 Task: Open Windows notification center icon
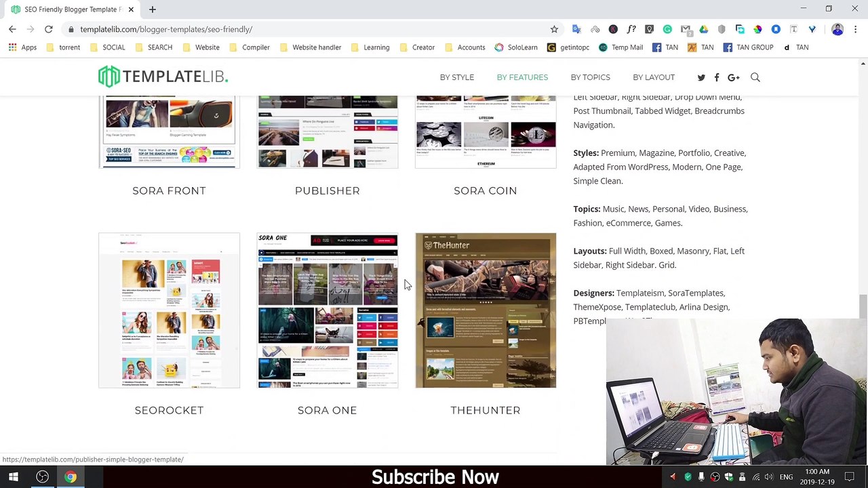[x=850, y=477]
